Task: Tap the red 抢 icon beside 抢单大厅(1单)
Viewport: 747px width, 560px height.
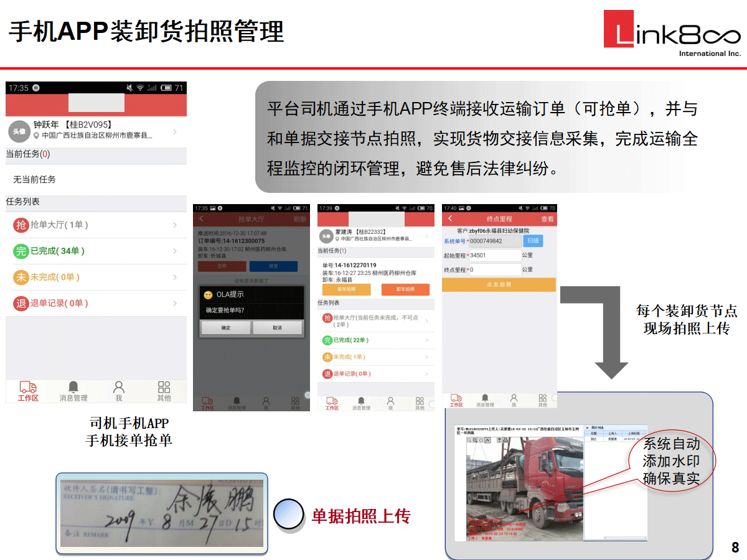Action: pyautogui.click(x=21, y=225)
